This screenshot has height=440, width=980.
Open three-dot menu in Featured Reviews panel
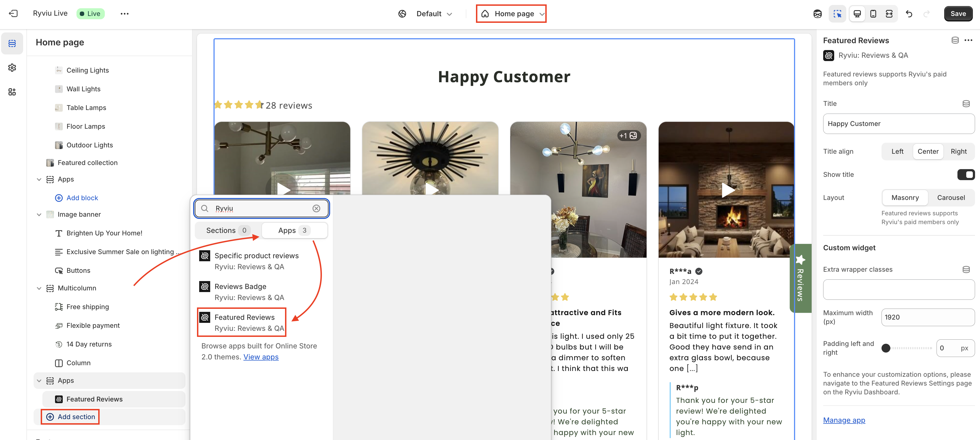pos(969,40)
